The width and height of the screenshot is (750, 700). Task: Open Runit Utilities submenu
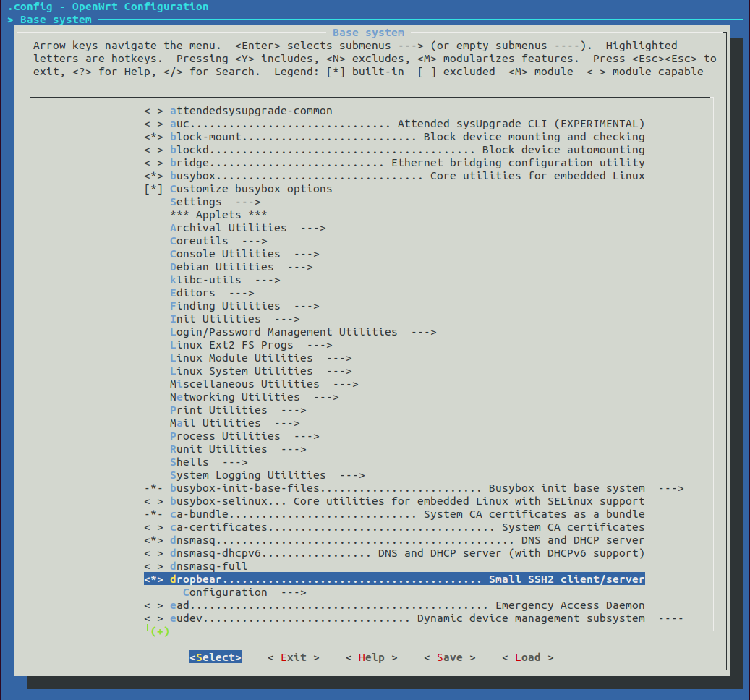click(238, 449)
